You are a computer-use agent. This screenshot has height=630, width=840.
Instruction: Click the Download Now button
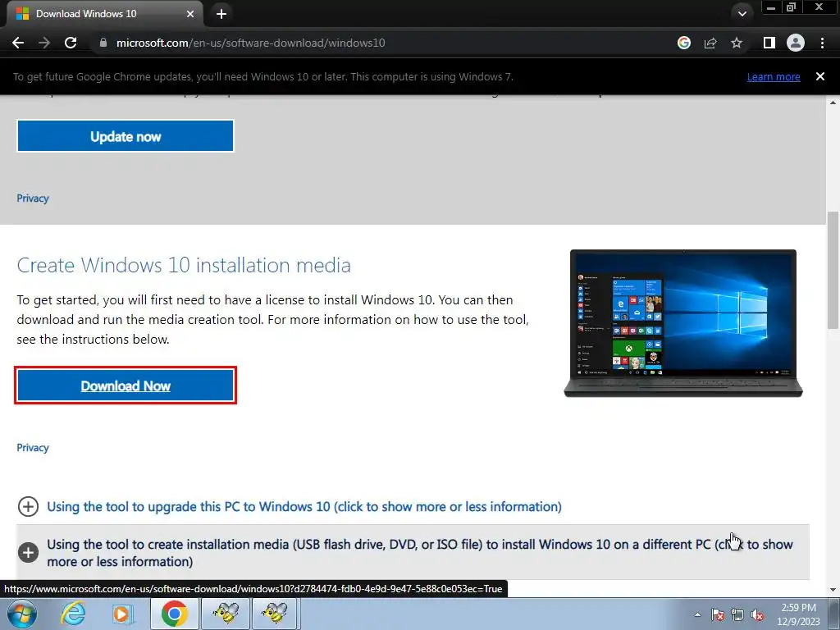point(126,386)
